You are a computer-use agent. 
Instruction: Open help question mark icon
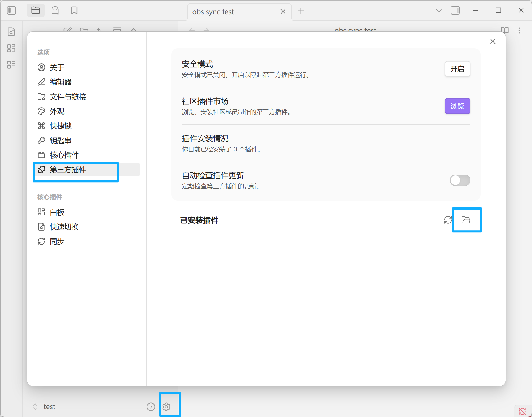tap(151, 407)
